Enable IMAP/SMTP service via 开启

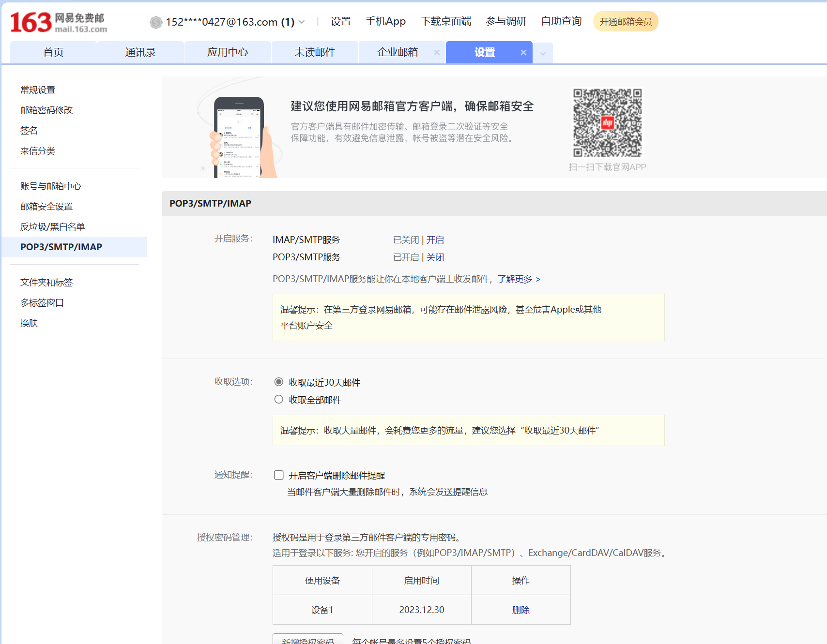(435, 240)
